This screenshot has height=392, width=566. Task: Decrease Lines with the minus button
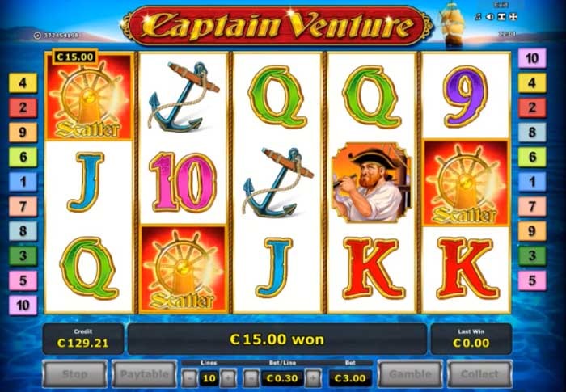click(189, 378)
